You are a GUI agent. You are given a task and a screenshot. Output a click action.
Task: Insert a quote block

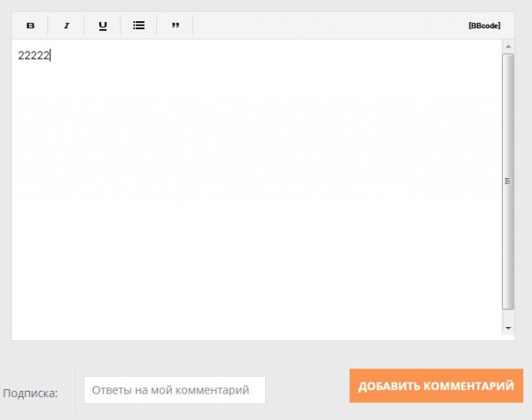pyautogui.click(x=175, y=26)
